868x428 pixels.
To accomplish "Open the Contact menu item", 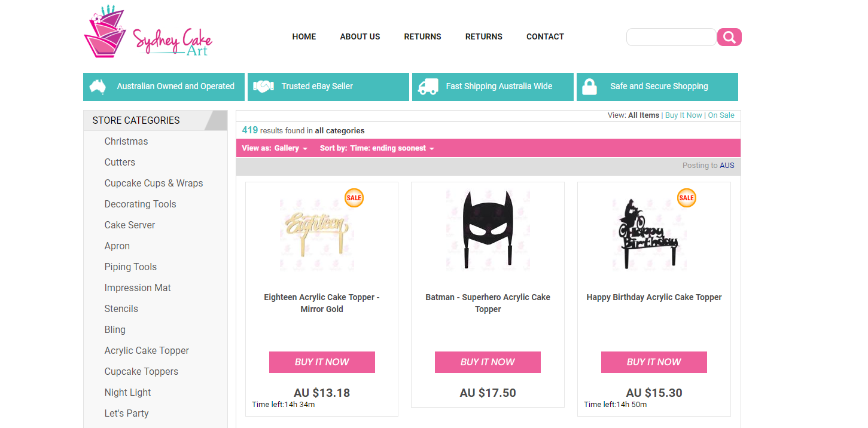I will 545,36.
